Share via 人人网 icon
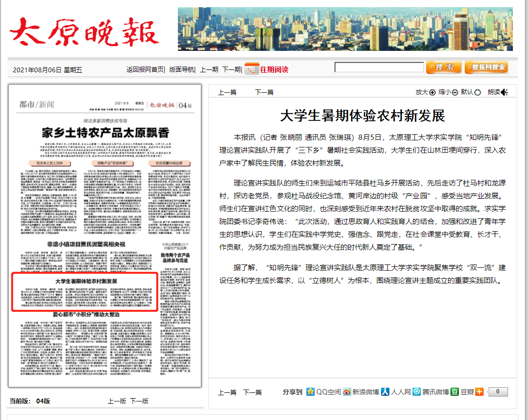The width and height of the screenshot is (529, 420). click(x=385, y=391)
